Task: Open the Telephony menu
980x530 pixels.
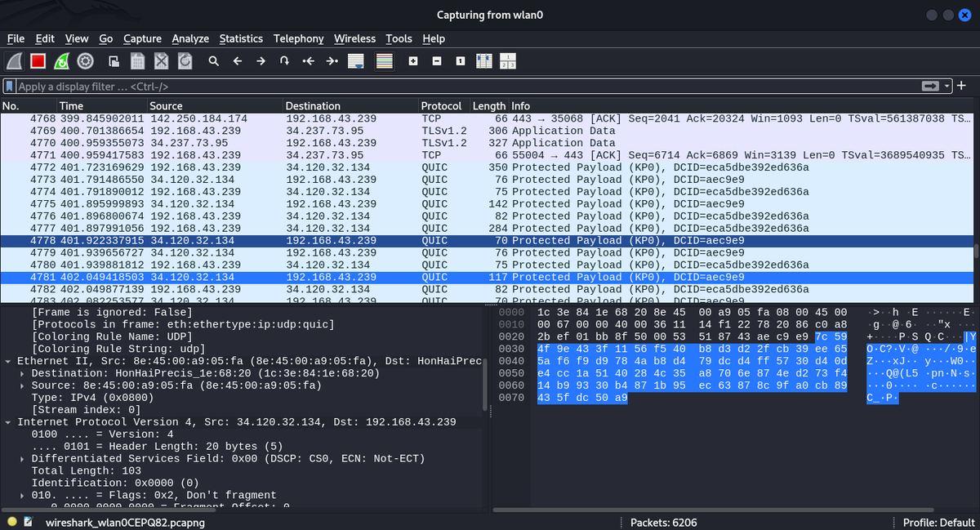Action: click(298, 38)
